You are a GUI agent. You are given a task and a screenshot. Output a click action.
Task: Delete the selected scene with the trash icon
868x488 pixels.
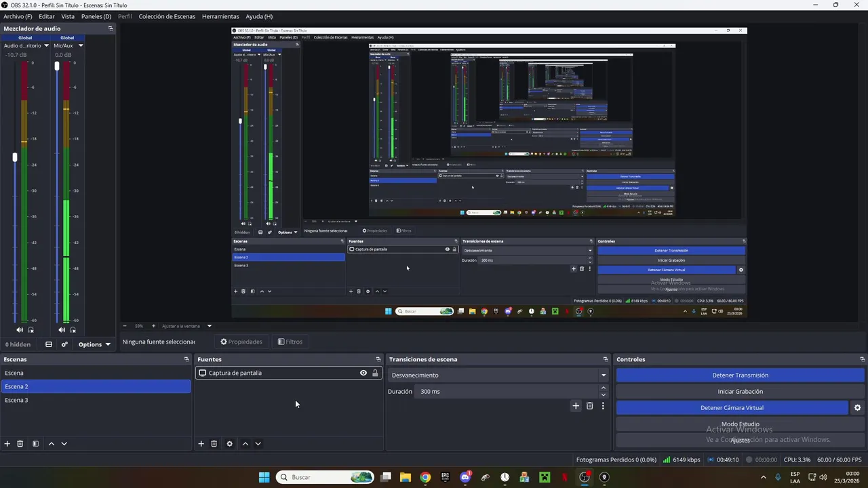coord(20,444)
